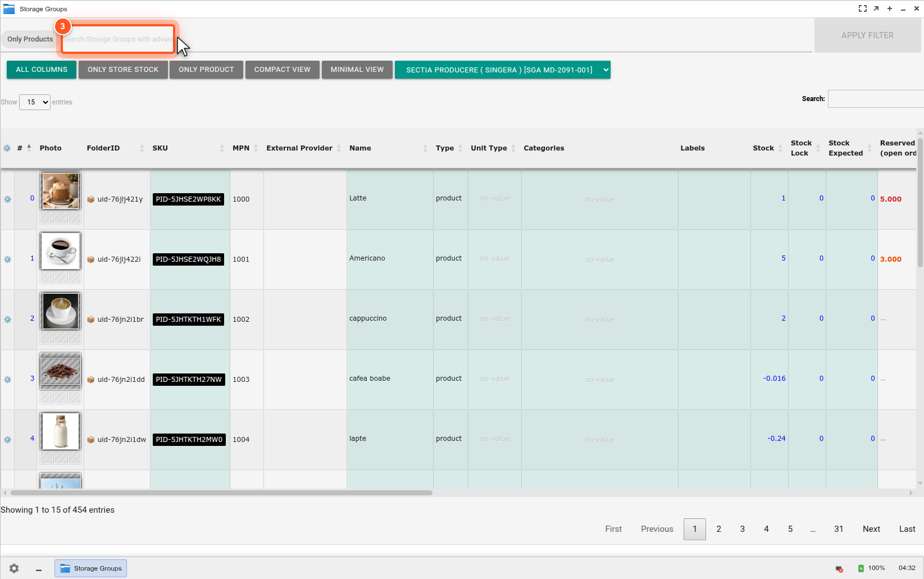924x579 pixels.
Task: Switch to MINIMAL VIEW
Action: coord(357,70)
